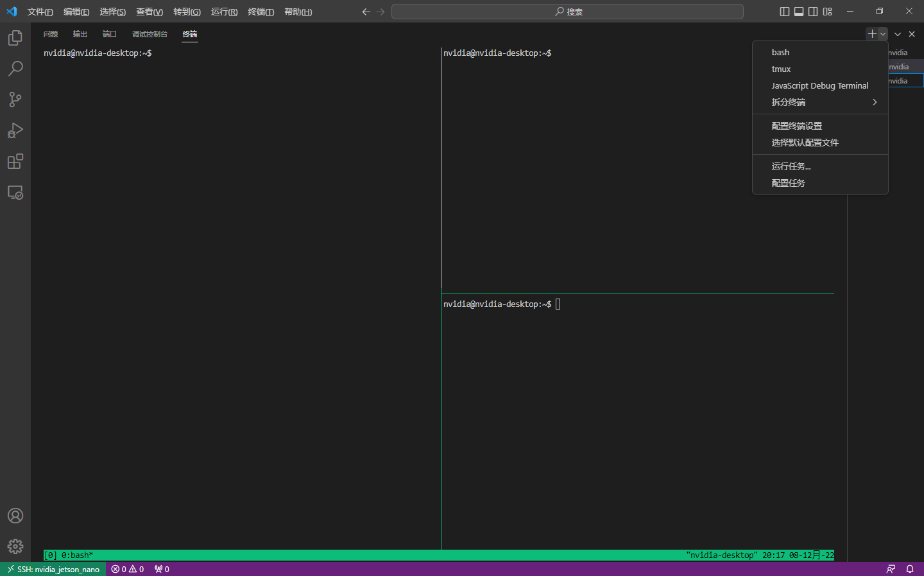Image resolution: width=924 pixels, height=576 pixels.
Task: Open the Run and Debug view
Action: (15, 130)
